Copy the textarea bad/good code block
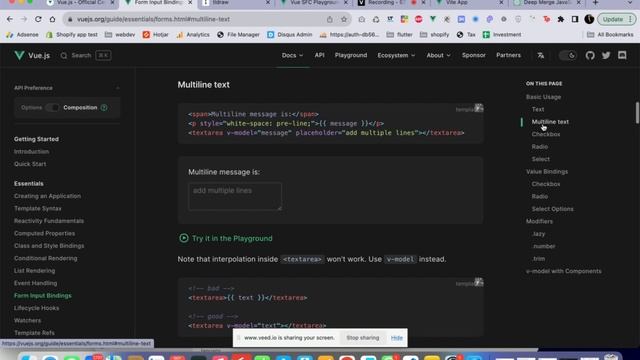This screenshot has width=640, height=360. pos(479,282)
